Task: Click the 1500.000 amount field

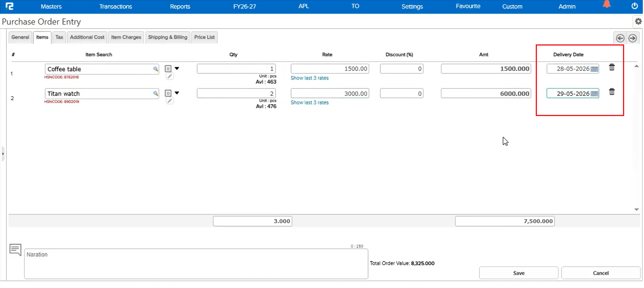Action: (486, 69)
